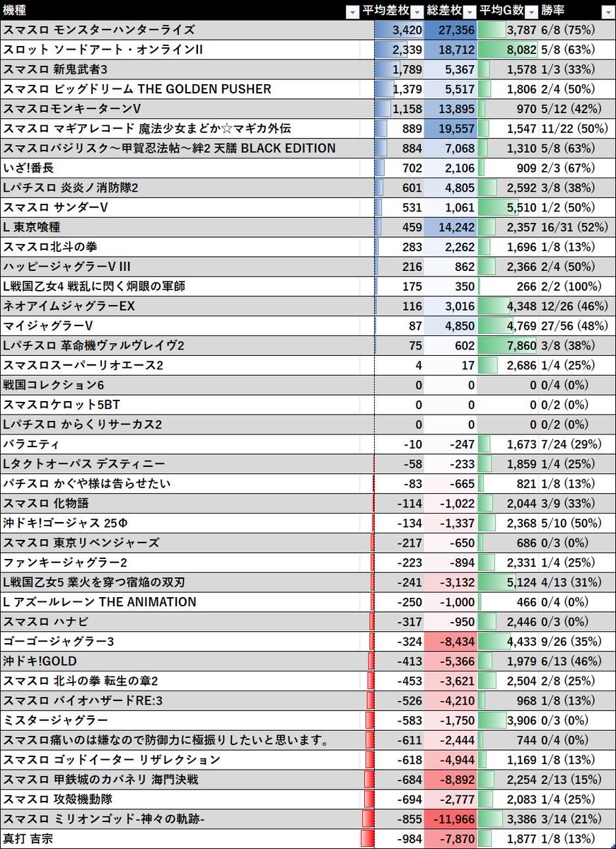
Task: Click スマスロ 甲鉄城のカバネリ 海門決戦 cell
Action: point(180,780)
